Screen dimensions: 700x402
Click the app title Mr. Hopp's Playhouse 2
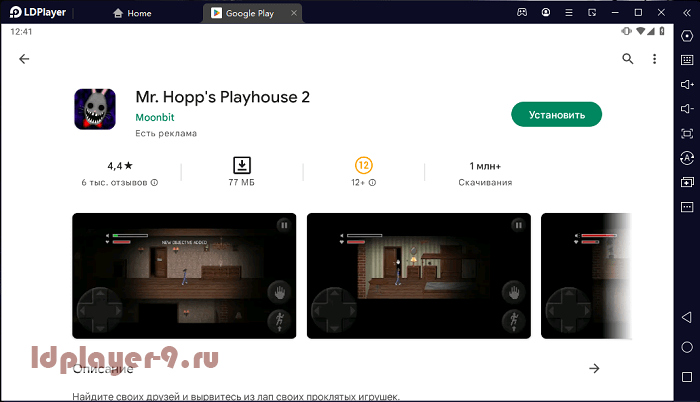[x=222, y=97]
